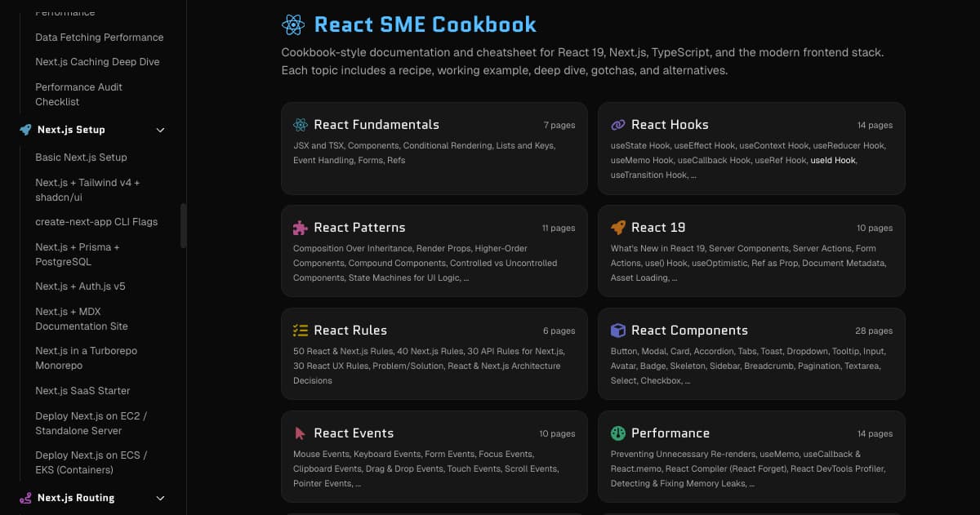Open Data Fetching Performance page
The height and width of the screenshot is (515, 980).
pyautogui.click(x=100, y=38)
